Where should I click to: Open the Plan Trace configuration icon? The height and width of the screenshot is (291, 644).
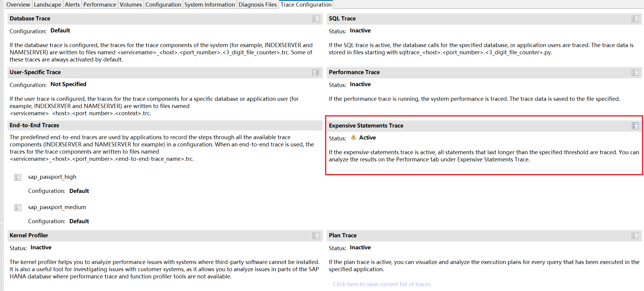tap(635, 235)
